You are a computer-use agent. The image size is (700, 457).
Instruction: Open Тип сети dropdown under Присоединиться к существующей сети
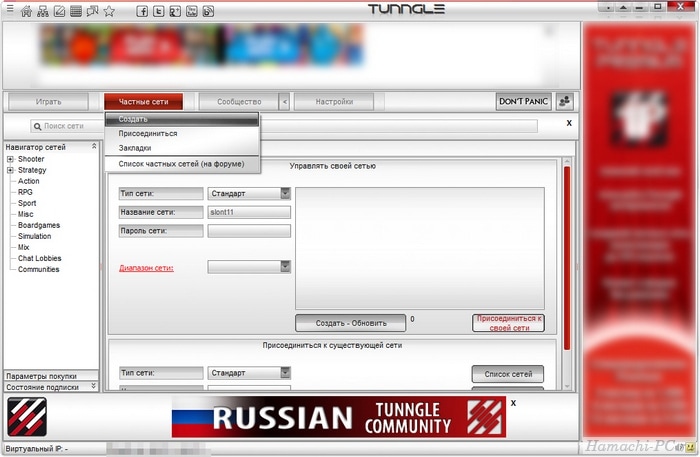pyautogui.click(x=249, y=373)
